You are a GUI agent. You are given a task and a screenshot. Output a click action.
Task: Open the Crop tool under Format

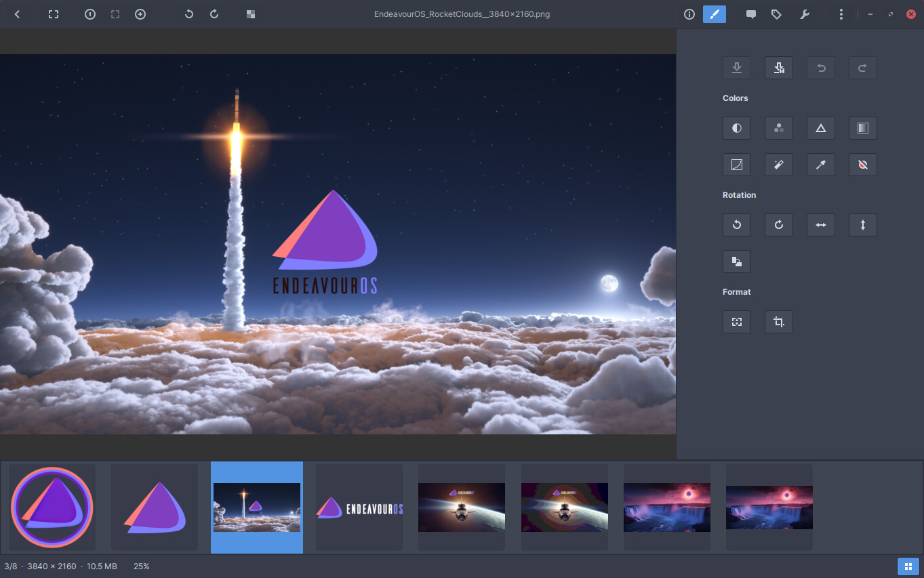(779, 322)
